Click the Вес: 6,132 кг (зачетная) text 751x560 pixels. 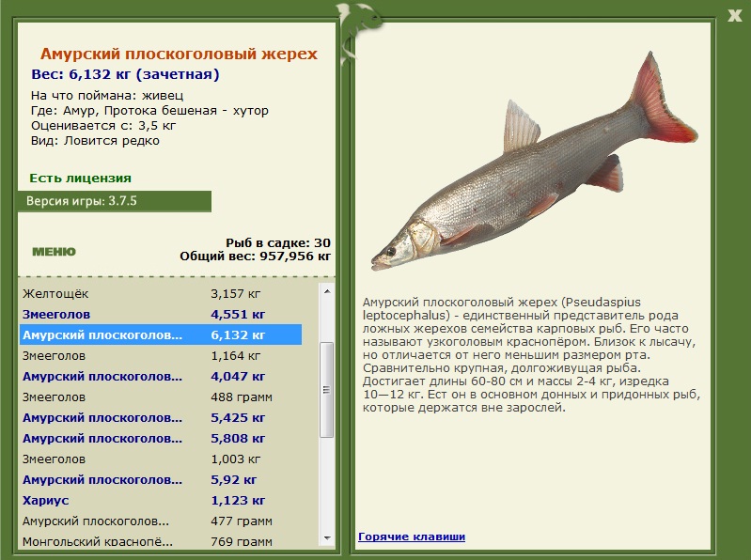coord(125,74)
